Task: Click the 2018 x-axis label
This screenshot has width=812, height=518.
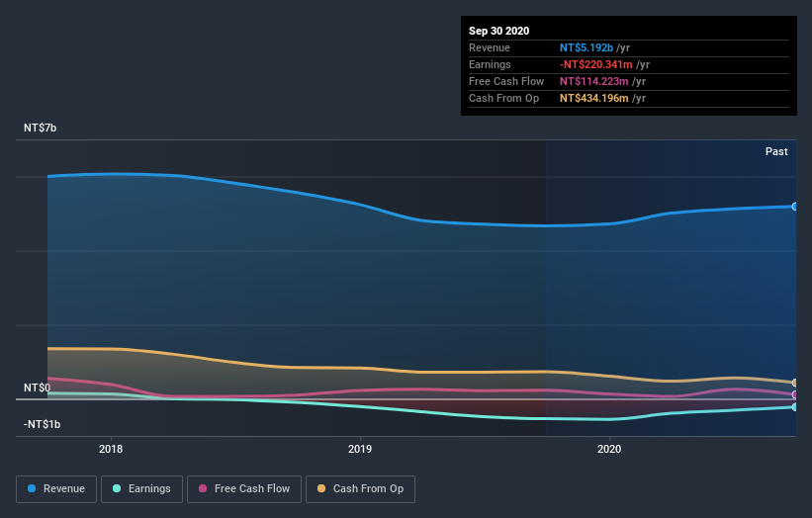Action: point(111,449)
